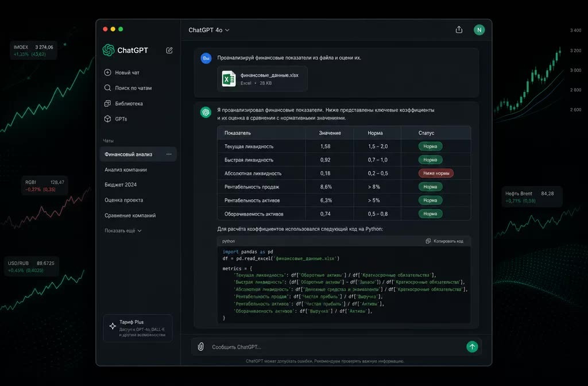Expand Показать ещё chats list
The image size is (588, 386).
pos(123,231)
